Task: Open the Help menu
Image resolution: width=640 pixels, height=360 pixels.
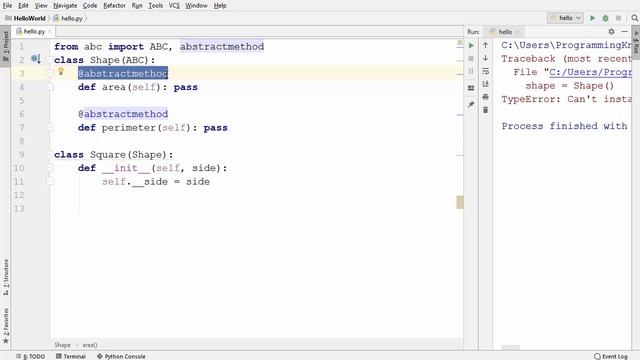Action: (220, 5)
